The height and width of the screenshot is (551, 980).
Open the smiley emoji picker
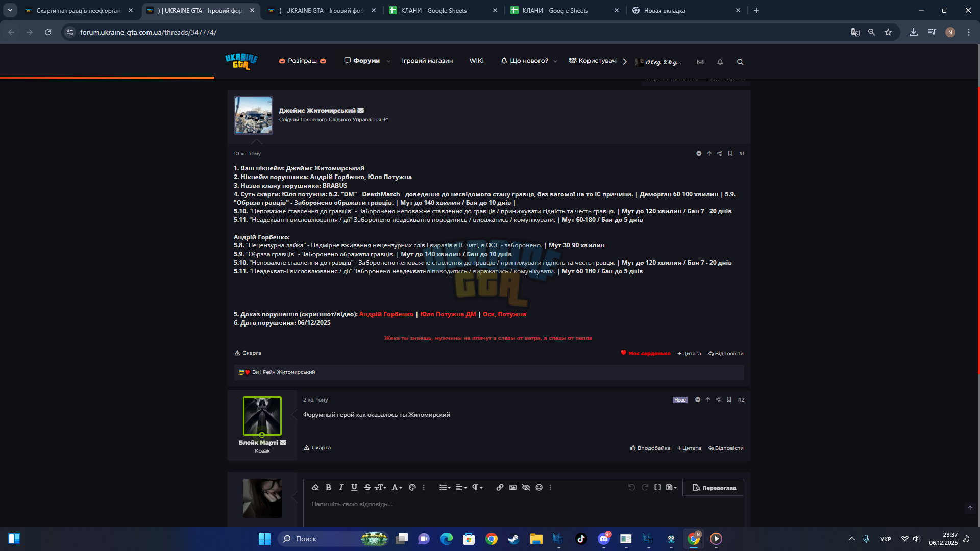click(539, 487)
